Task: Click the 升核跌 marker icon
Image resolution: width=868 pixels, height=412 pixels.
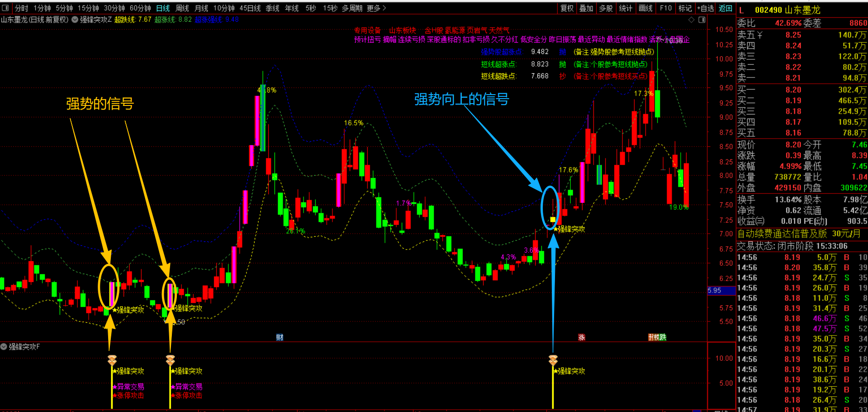Action: tap(657, 337)
